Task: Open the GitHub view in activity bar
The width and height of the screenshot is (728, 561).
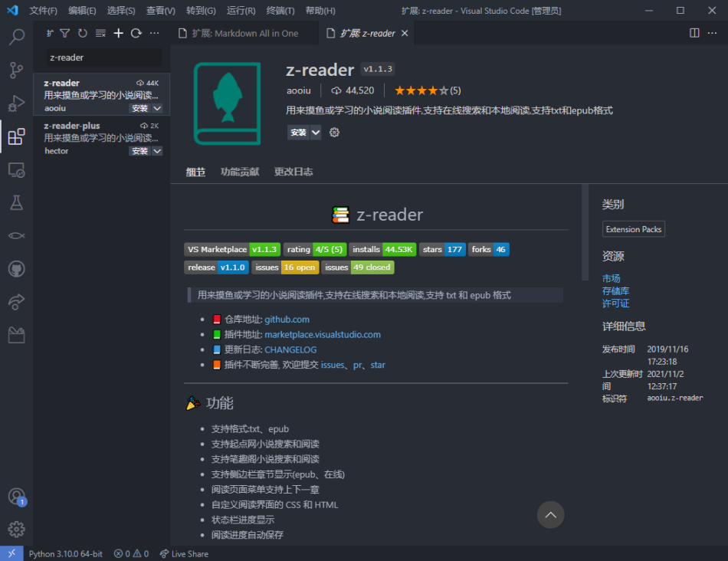Action: (x=17, y=269)
